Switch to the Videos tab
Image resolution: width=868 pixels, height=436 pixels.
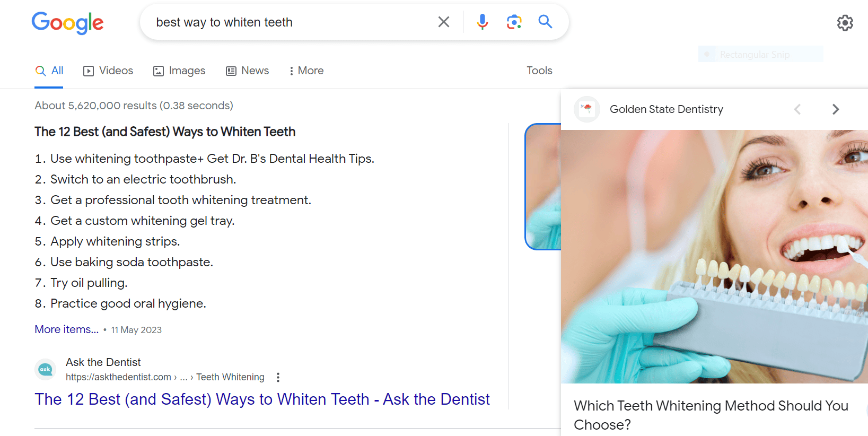(x=108, y=71)
